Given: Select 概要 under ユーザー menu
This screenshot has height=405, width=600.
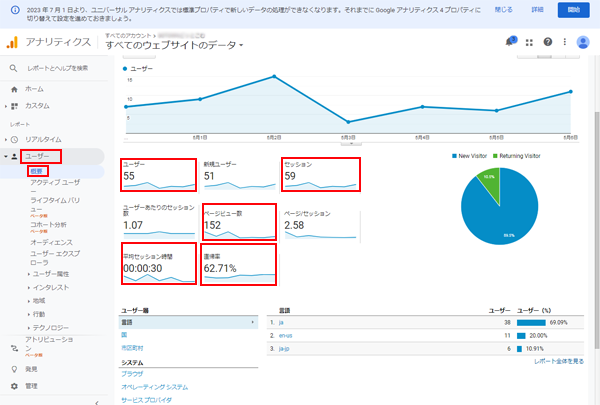Looking at the screenshot, I should pos(38,171).
